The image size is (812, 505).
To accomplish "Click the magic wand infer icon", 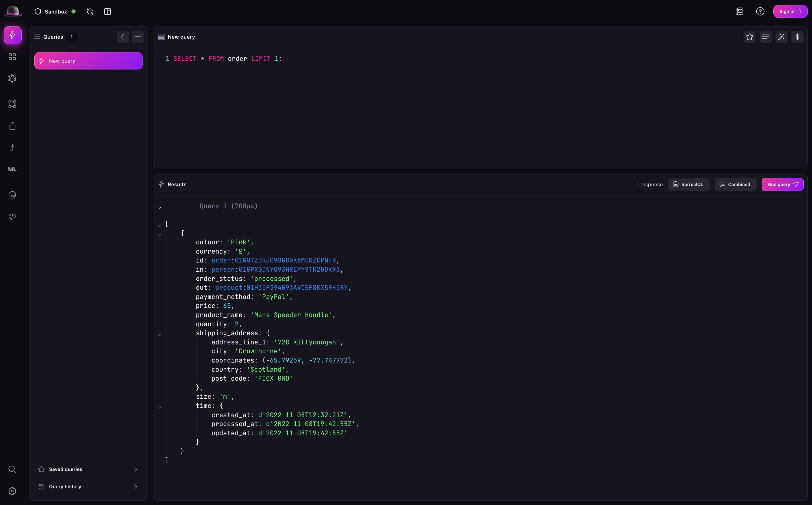I will click(781, 37).
